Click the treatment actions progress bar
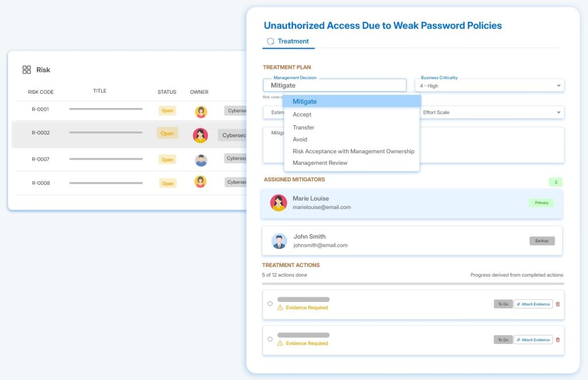 413,284
